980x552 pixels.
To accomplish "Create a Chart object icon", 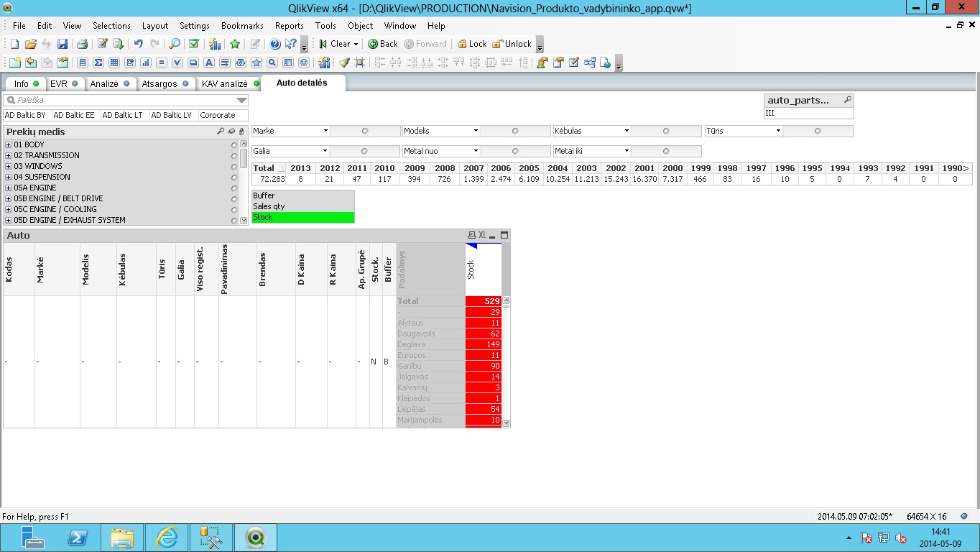I will click(146, 63).
